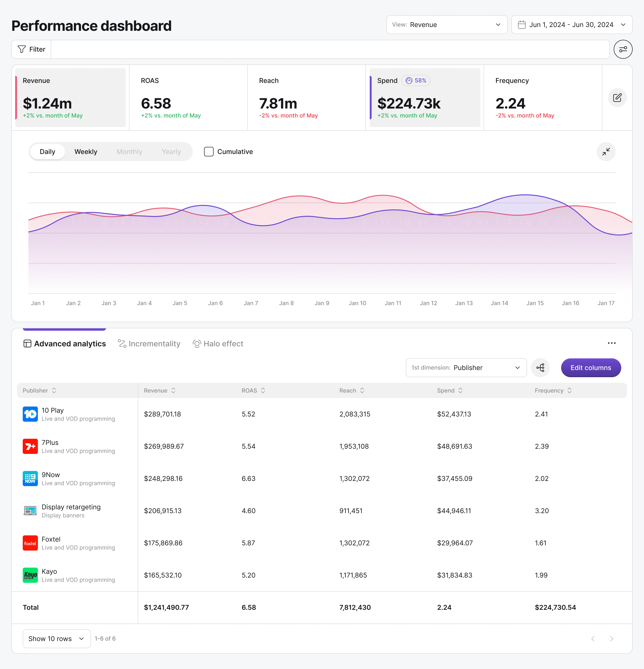Click total revenue $1,241,490.77

click(166, 607)
